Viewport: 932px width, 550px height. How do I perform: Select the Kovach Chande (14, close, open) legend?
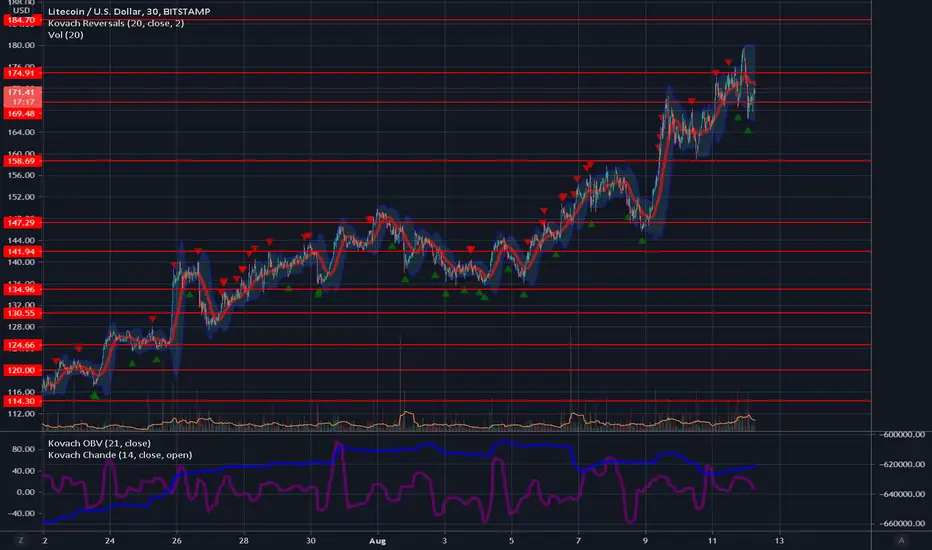pyautogui.click(x=120, y=455)
